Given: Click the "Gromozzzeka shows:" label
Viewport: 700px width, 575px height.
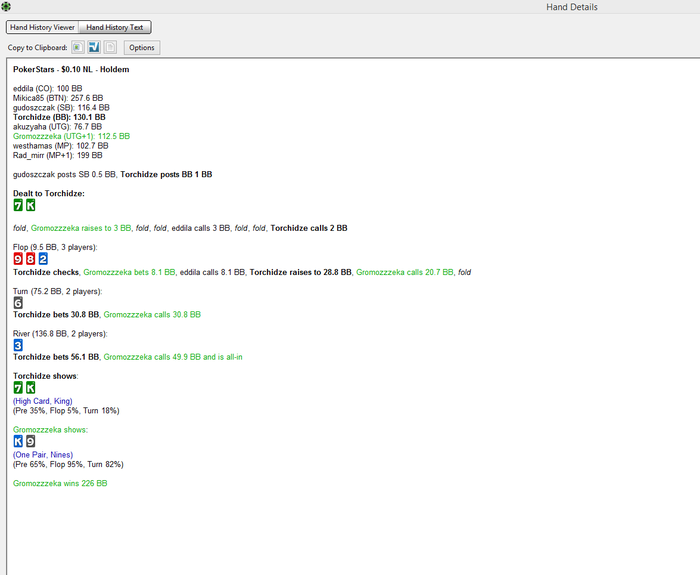Looking at the screenshot, I should (50, 430).
